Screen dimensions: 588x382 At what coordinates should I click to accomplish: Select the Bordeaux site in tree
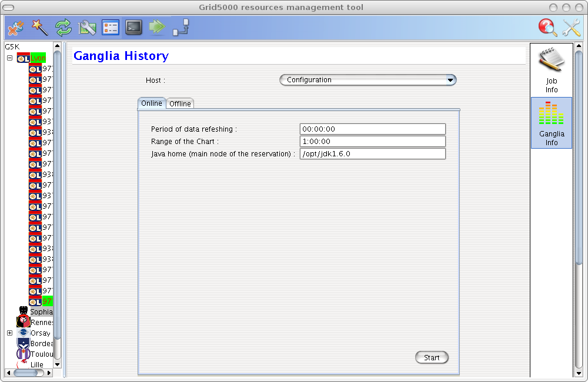(41, 343)
